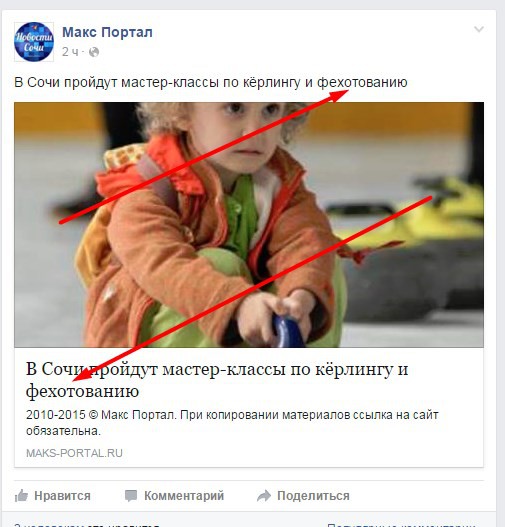Click the globe public privacy icon
505x527 pixels.
tap(94, 52)
